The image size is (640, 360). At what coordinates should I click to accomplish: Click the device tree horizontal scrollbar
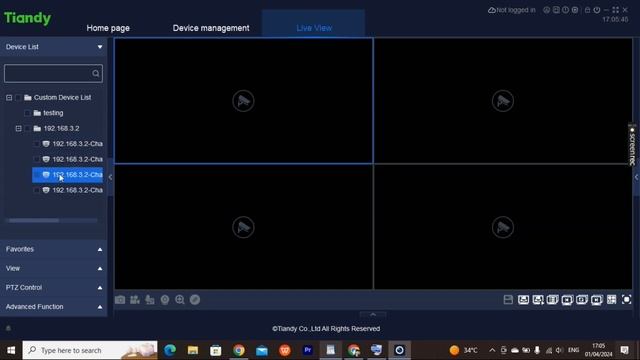point(34,220)
